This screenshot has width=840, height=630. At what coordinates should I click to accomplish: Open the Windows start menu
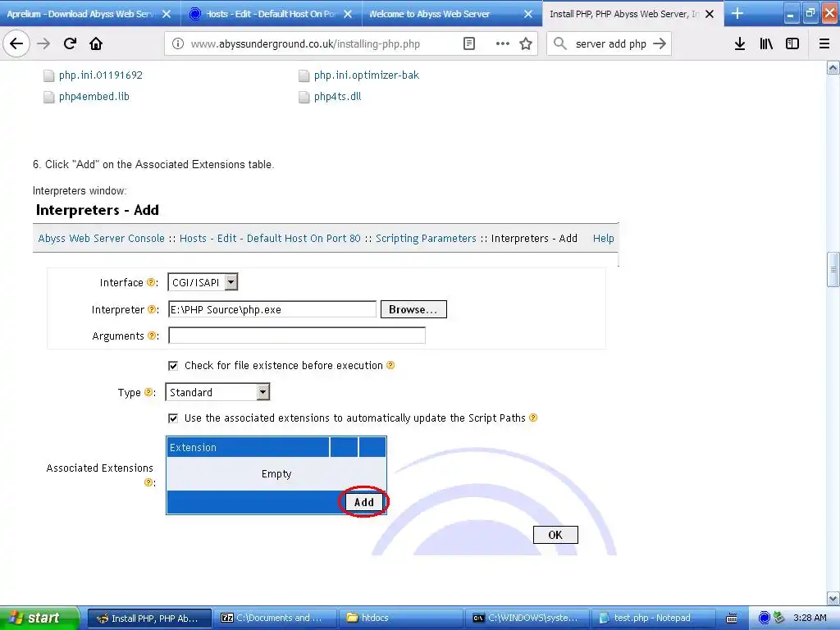(39, 618)
